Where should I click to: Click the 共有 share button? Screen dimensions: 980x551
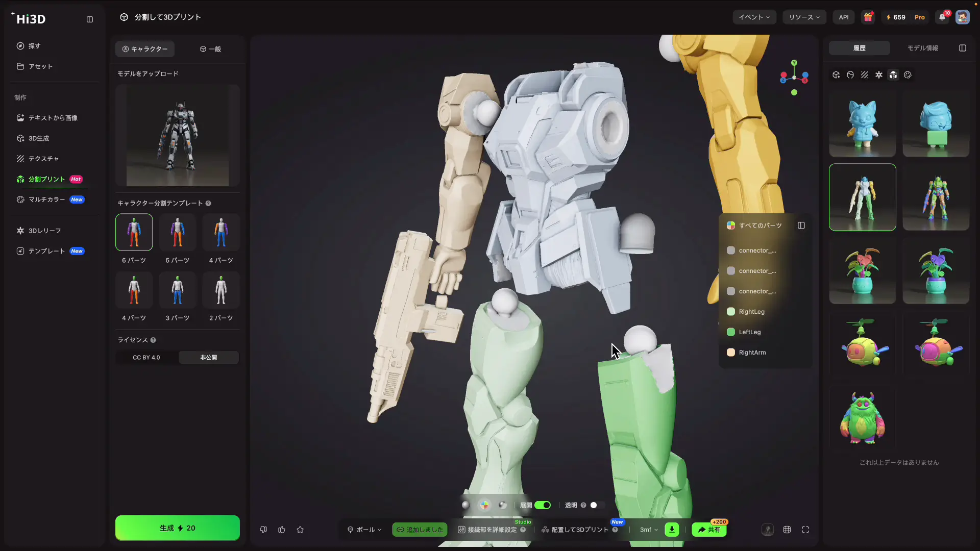click(x=709, y=530)
